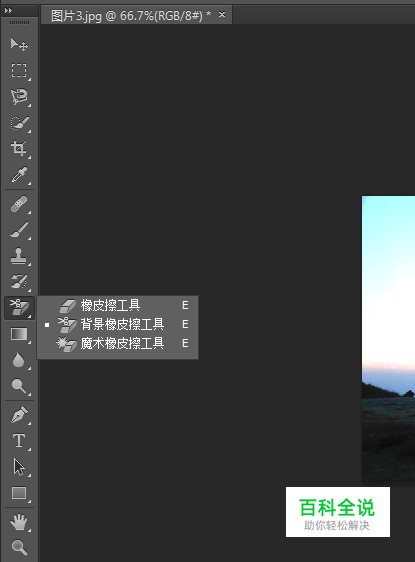Click the sunset photo on canvas
Screen dimensions: 415x562
point(388,339)
